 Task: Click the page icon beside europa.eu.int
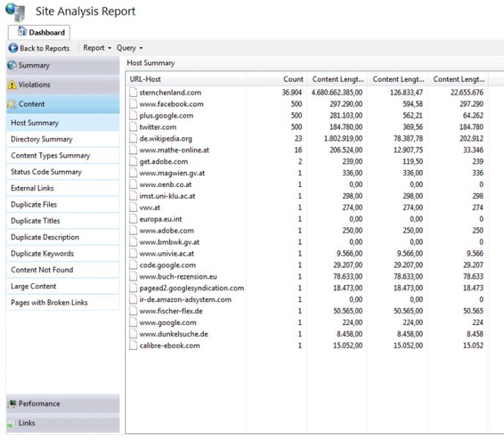click(x=133, y=219)
